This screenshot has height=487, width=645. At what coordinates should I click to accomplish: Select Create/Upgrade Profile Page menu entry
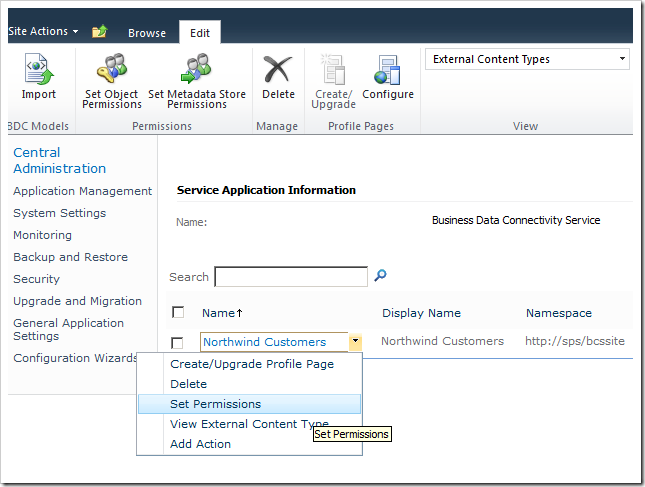click(x=252, y=364)
